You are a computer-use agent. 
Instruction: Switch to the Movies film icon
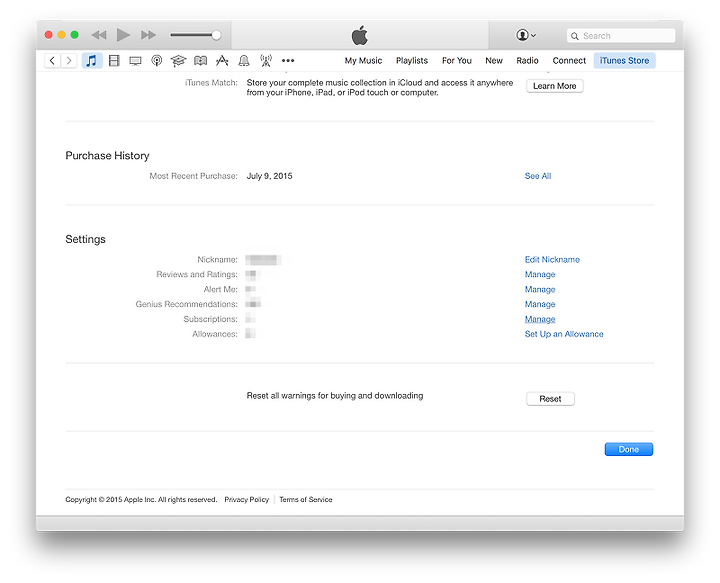tap(114, 61)
